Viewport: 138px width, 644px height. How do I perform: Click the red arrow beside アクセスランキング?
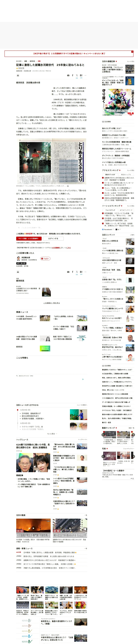pos(120,170)
